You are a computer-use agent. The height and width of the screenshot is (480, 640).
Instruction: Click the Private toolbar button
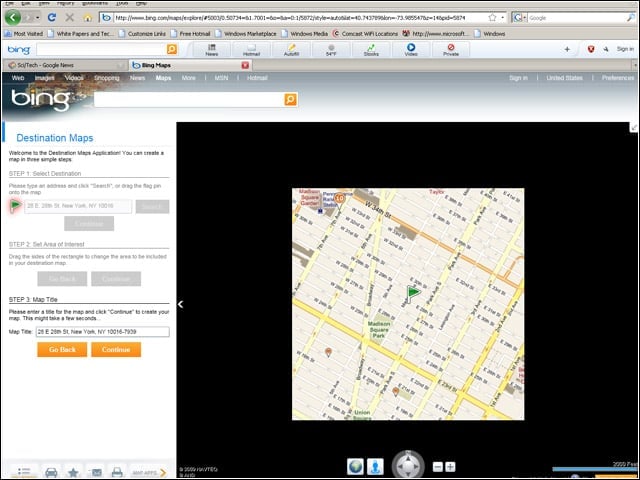click(x=451, y=50)
